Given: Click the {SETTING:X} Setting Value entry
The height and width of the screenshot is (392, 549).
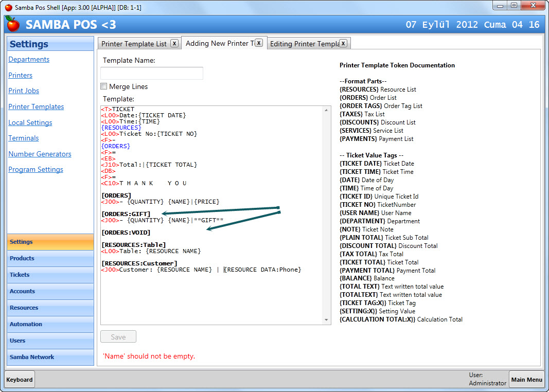Looking at the screenshot, I should point(378,311).
